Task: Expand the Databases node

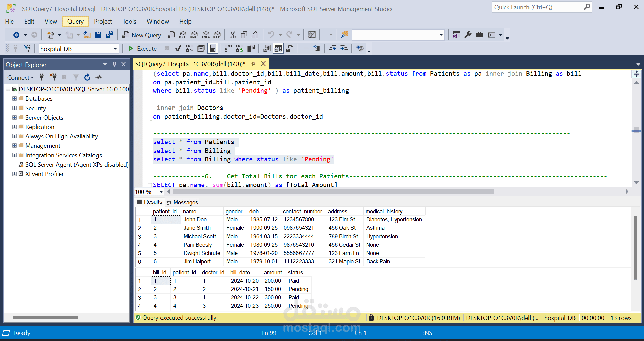Action: (14, 99)
